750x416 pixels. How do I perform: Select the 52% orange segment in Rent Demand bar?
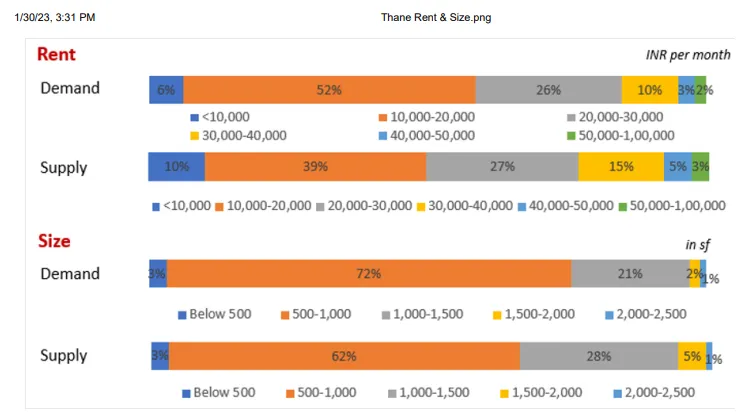pyautogui.click(x=329, y=89)
